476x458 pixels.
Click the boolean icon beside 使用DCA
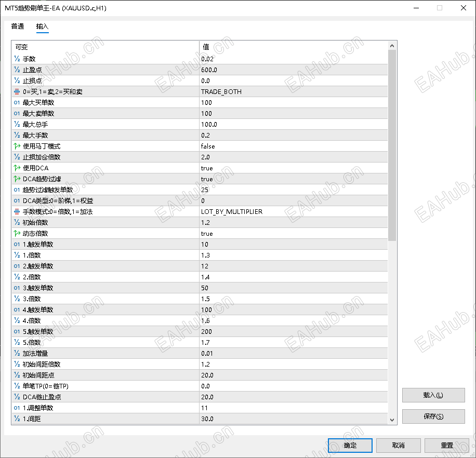[x=17, y=168]
